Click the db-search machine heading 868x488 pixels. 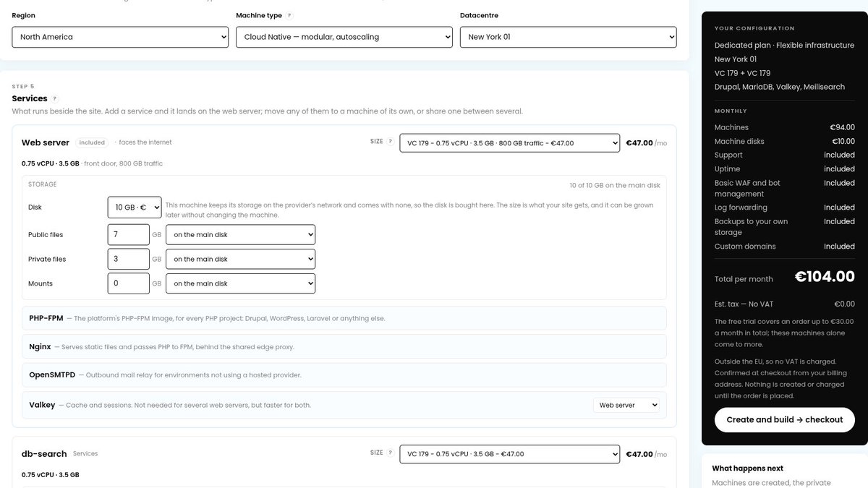click(x=44, y=454)
